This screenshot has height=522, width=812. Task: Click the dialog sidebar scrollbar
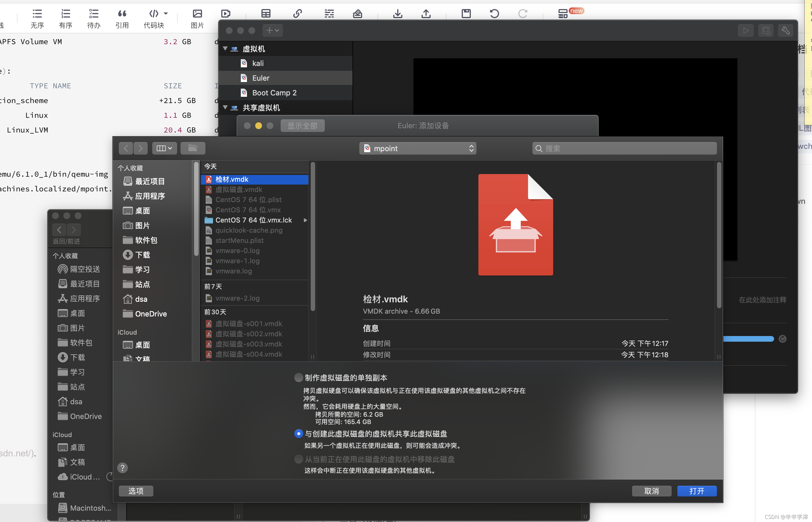coord(196,209)
